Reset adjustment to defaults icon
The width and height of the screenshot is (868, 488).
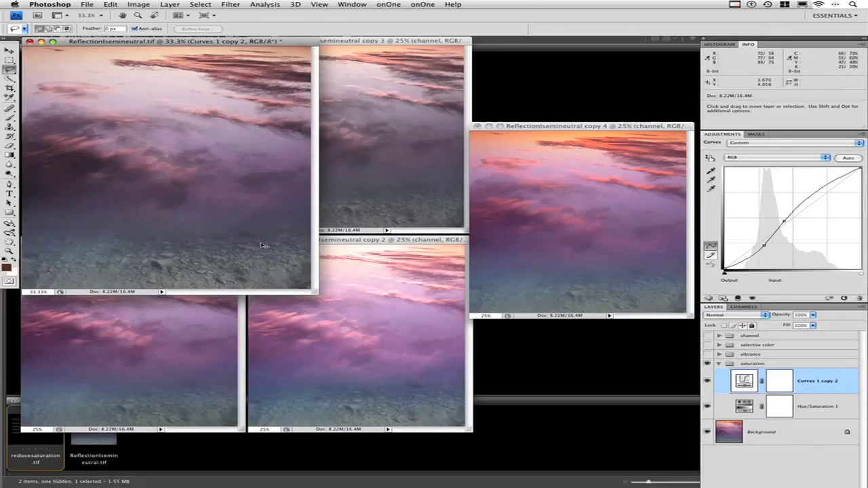[x=844, y=298]
